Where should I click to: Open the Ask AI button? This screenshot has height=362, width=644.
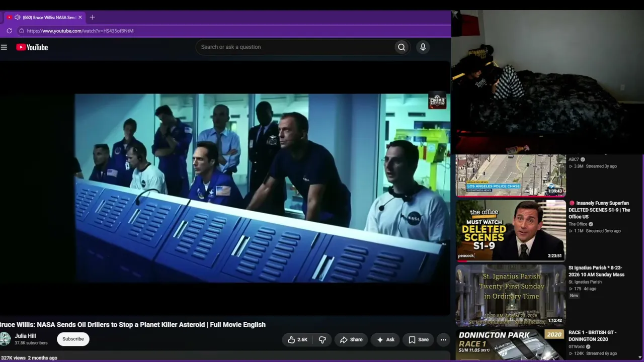pyautogui.click(x=385, y=340)
